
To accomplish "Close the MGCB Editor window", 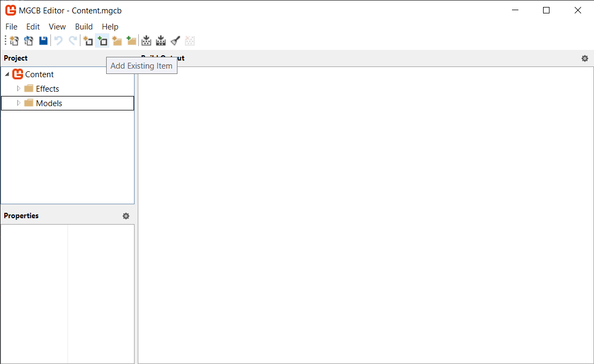I will pos(578,10).
